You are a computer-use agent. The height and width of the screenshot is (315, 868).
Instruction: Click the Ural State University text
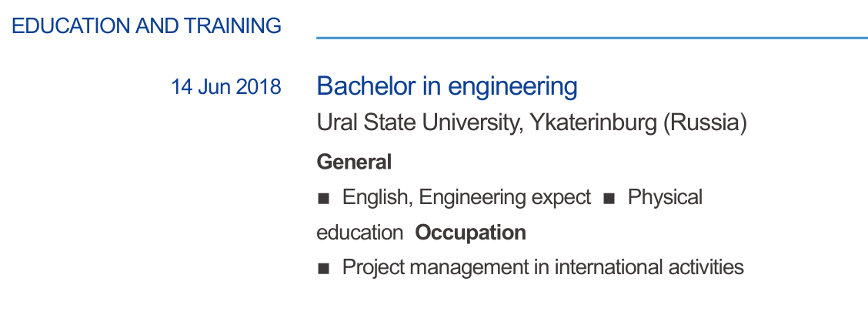coord(416,123)
